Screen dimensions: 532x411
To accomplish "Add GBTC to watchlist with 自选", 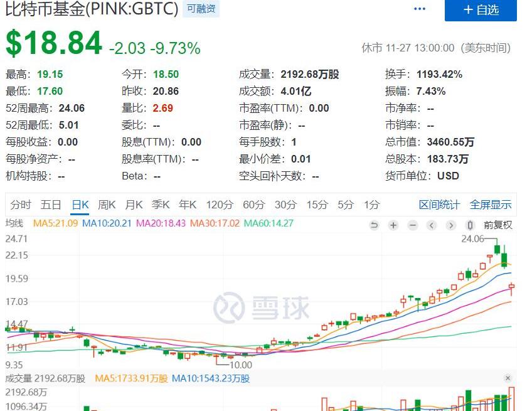I will (x=481, y=10).
